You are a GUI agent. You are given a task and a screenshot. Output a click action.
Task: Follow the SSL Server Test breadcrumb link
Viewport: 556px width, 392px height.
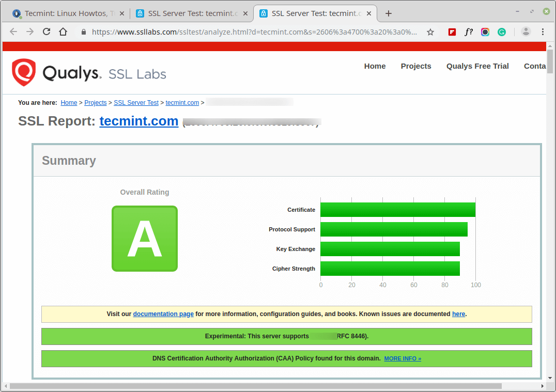[136, 103]
